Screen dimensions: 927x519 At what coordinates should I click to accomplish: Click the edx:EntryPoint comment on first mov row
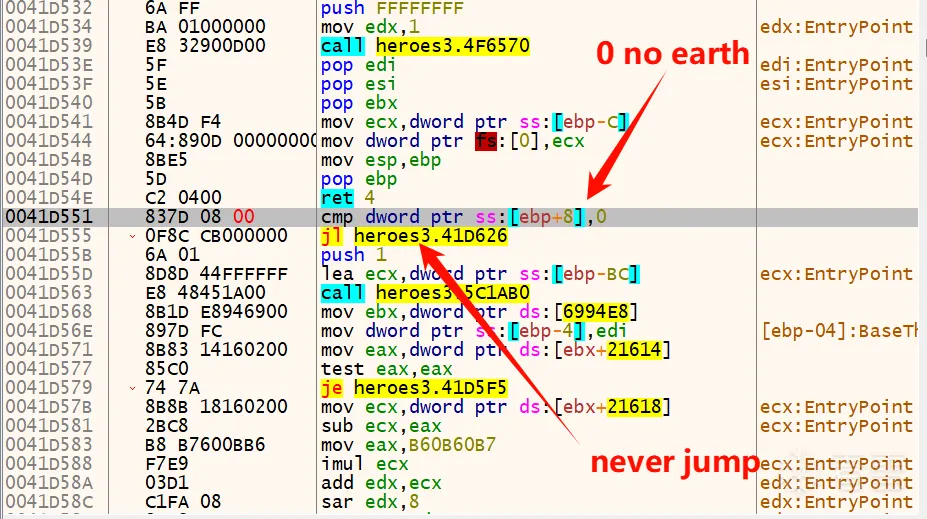[x=836, y=27]
